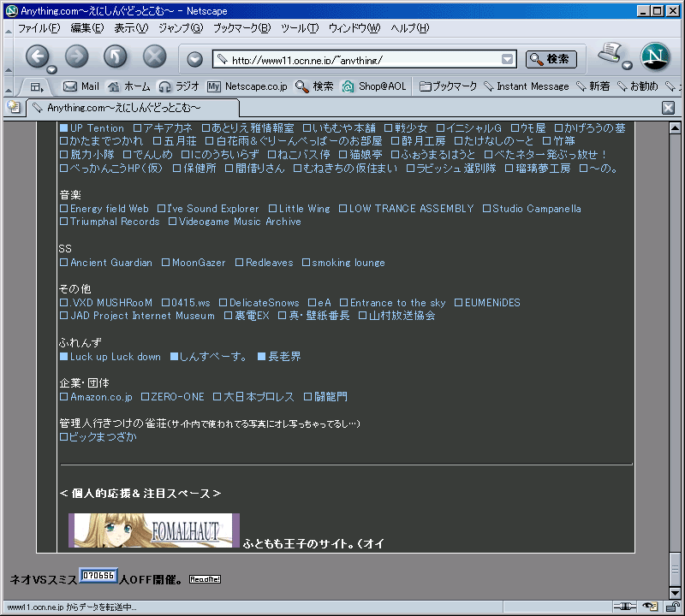Viewport: 685px width, 616px height.
Task: Collapse the personal toolbar using its grippy
Action: coord(9,87)
